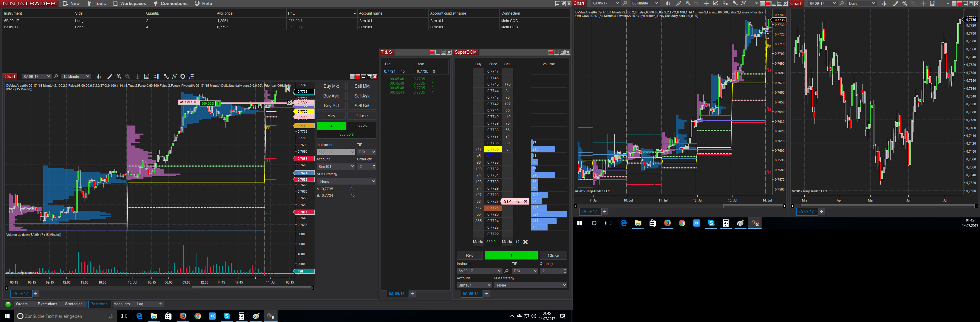The image size is (980, 322).
Task: Open the Help menu
Action: 203,3
